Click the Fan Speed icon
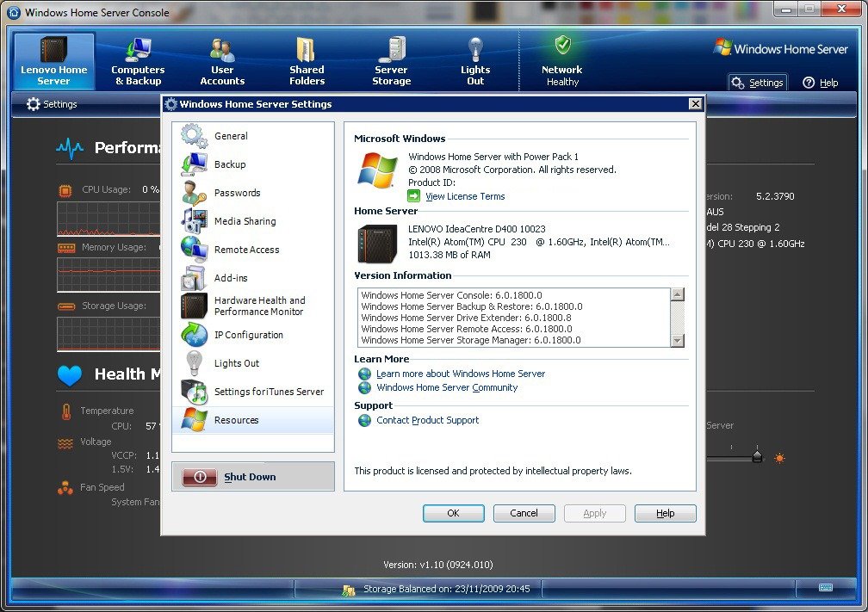This screenshot has height=612, width=868. pyautogui.click(x=65, y=488)
